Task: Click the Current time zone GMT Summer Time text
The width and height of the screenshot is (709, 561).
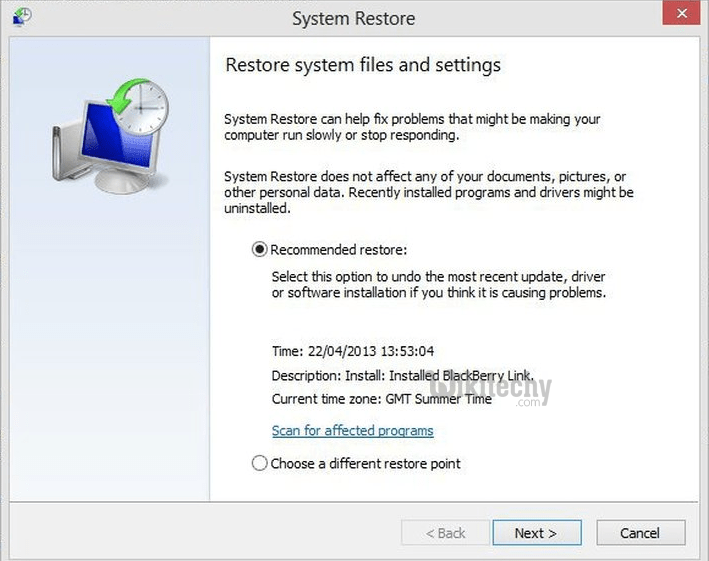Action: pyautogui.click(x=382, y=399)
